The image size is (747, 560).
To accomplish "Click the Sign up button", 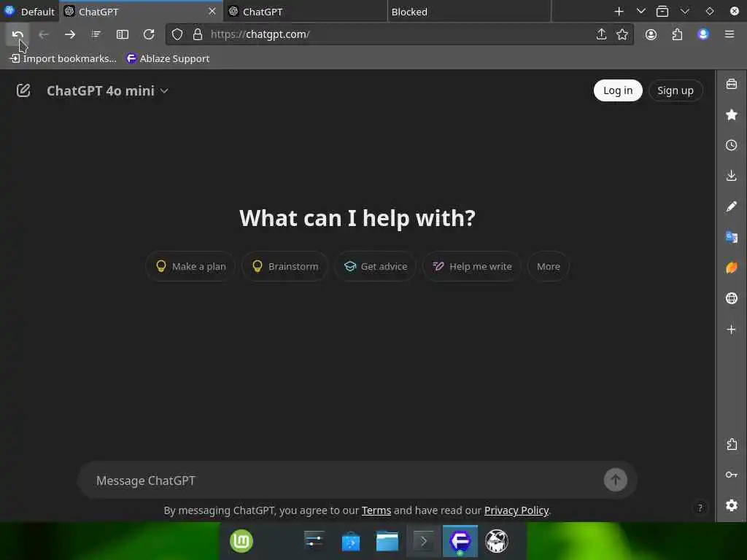I will pyautogui.click(x=675, y=90).
